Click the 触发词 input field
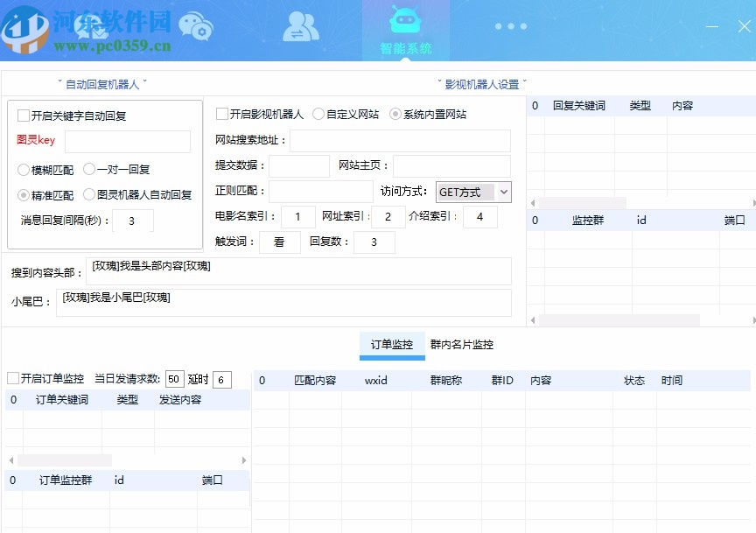 point(280,242)
